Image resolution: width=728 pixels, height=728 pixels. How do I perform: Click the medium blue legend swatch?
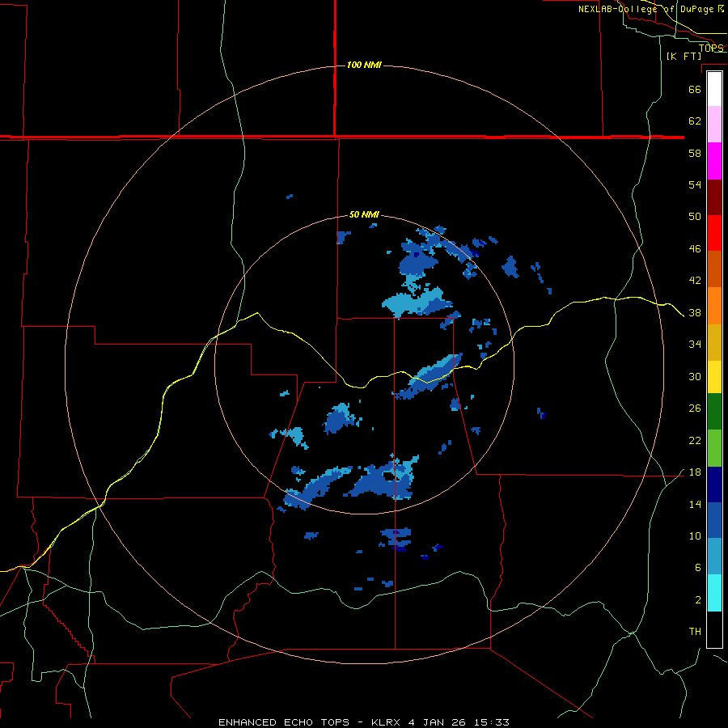(714, 520)
